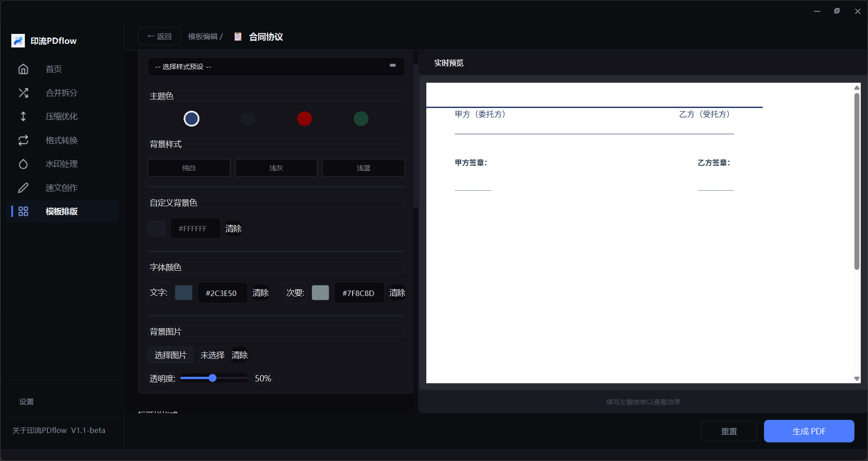Click the 返回 back button
Image resolution: width=868 pixels, height=461 pixels.
(160, 37)
